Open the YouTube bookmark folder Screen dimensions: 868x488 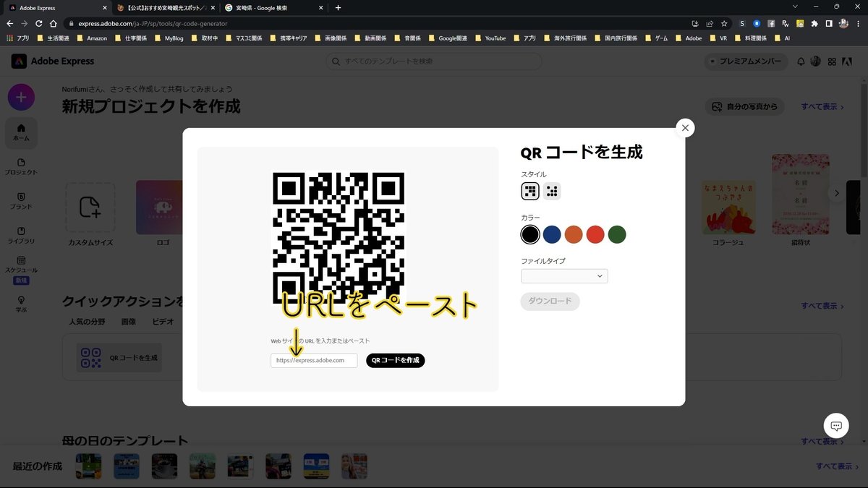(490, 38)
